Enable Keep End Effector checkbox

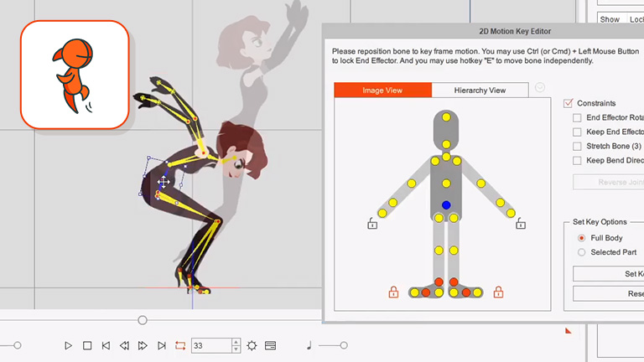[x=577, y=132]
